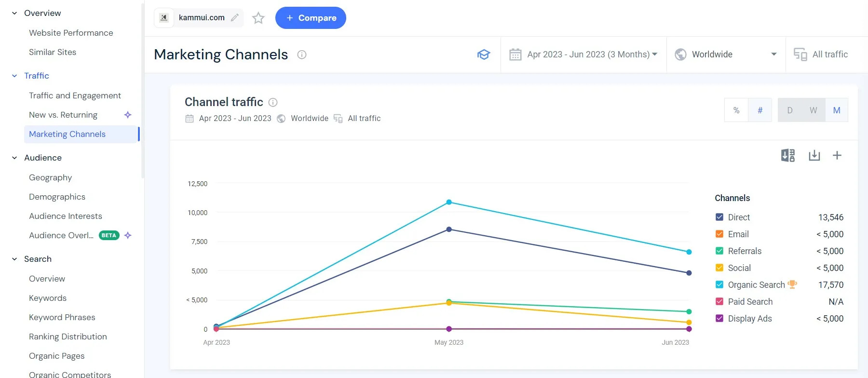Screen dimensions: 868x378
Task: Click the info icon beside Channel traffic
Action: point(273,102)
